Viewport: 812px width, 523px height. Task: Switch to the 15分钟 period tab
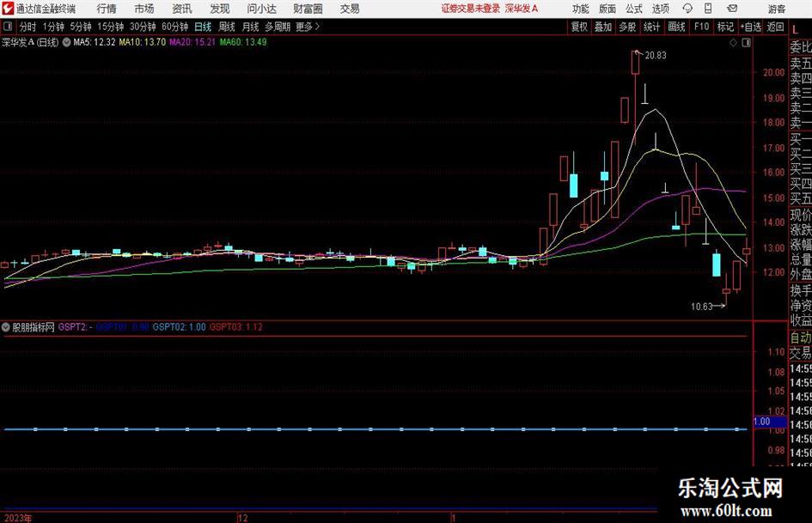click(x=111, y=27)
